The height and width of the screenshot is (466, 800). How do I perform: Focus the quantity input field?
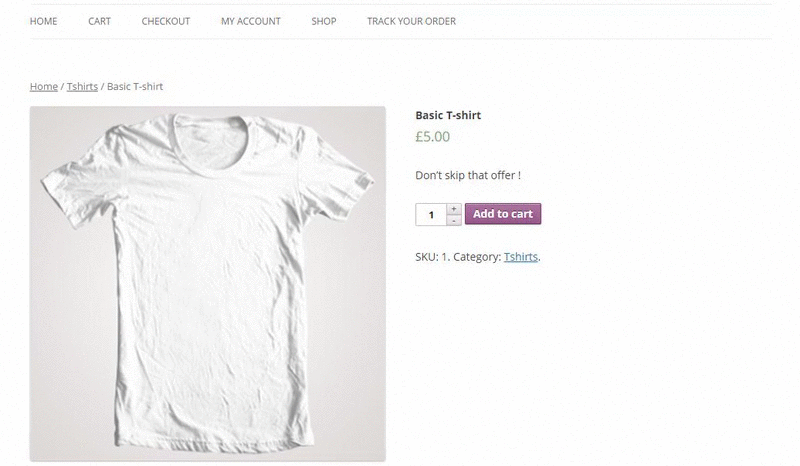[431, 214]
